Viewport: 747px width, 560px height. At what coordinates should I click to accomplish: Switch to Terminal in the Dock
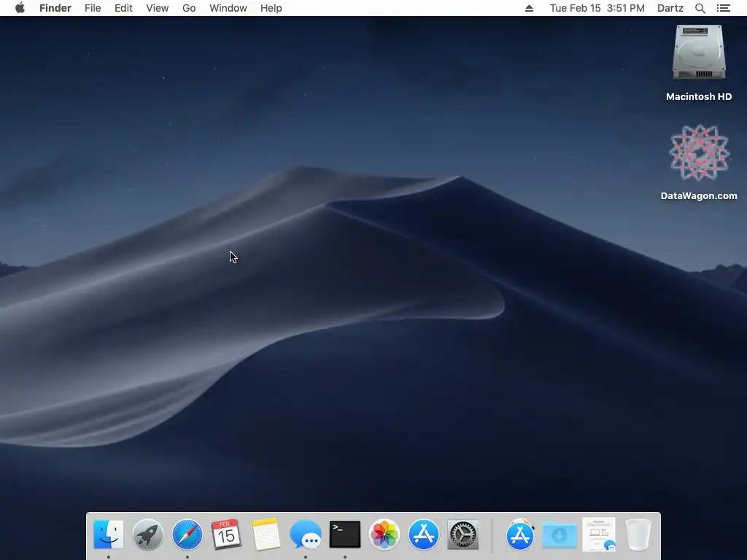(345, 534)
